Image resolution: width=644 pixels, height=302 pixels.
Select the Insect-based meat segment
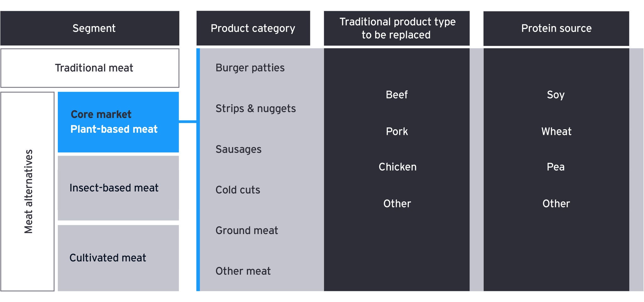click(118, 188)
